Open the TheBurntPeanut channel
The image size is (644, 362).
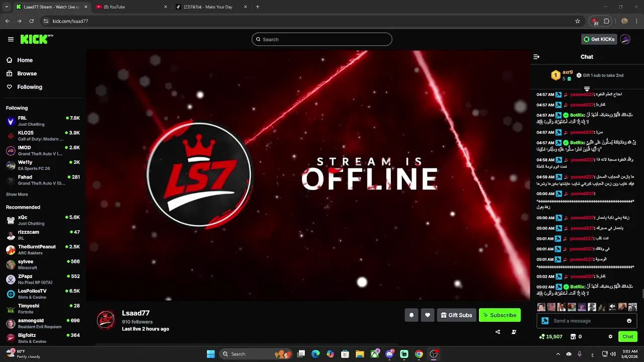pos(43,250)
